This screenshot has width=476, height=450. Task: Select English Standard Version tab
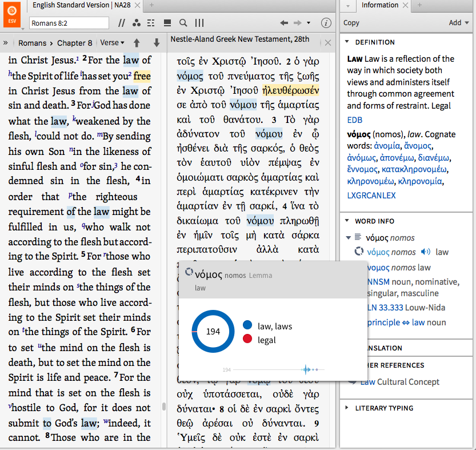pyautogui.click(x=81, y=5)
